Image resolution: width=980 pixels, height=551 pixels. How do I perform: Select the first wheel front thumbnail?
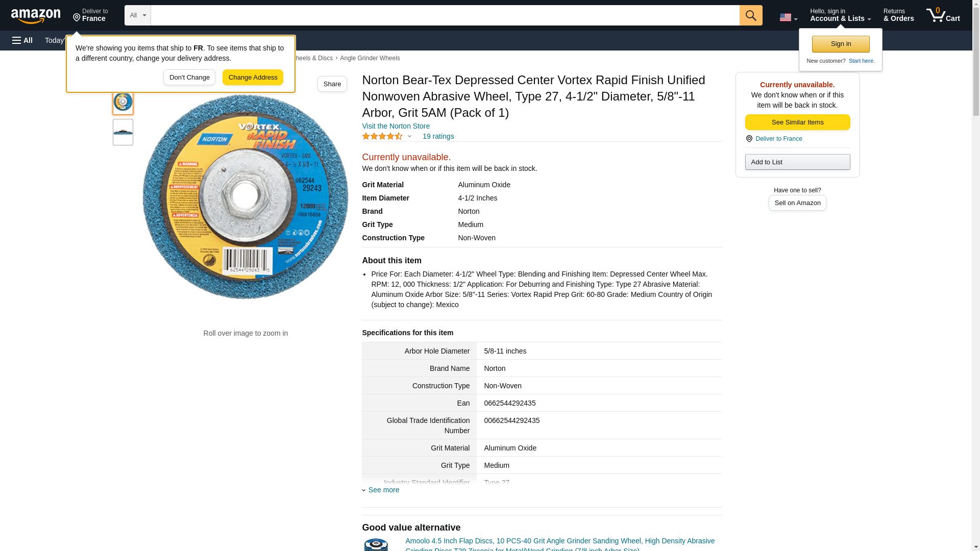click(123, 102)
